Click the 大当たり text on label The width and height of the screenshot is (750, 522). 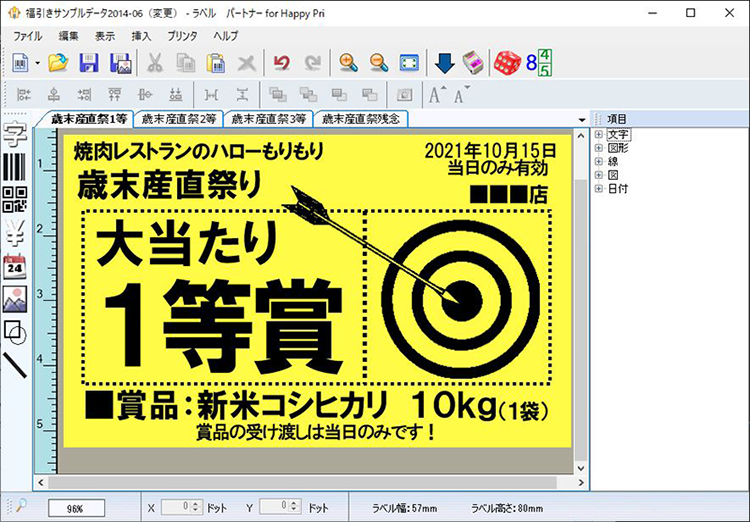click(187, 244)
